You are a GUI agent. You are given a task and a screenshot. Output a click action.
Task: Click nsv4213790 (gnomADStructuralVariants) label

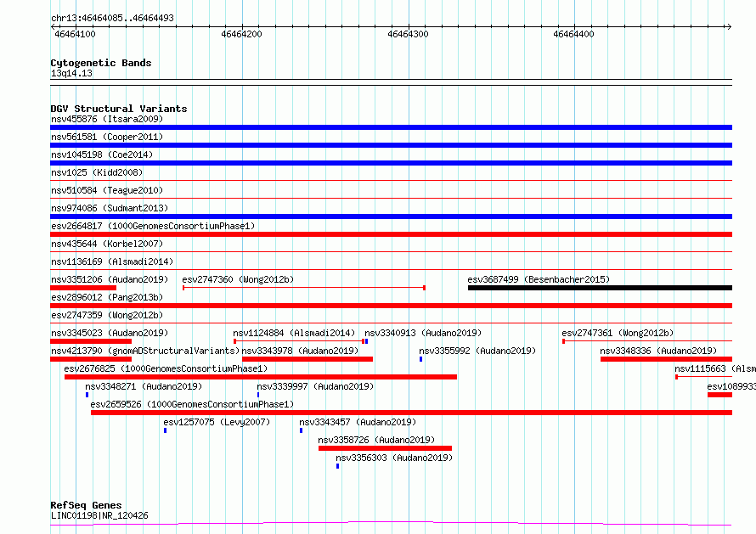coord(145,351)
